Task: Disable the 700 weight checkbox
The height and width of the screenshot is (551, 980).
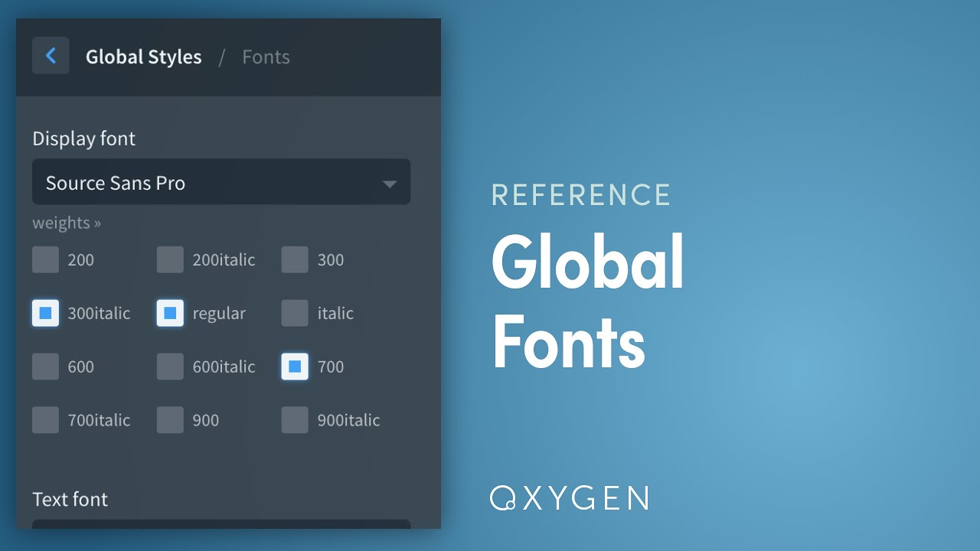Action: click(x=295, y=367)
